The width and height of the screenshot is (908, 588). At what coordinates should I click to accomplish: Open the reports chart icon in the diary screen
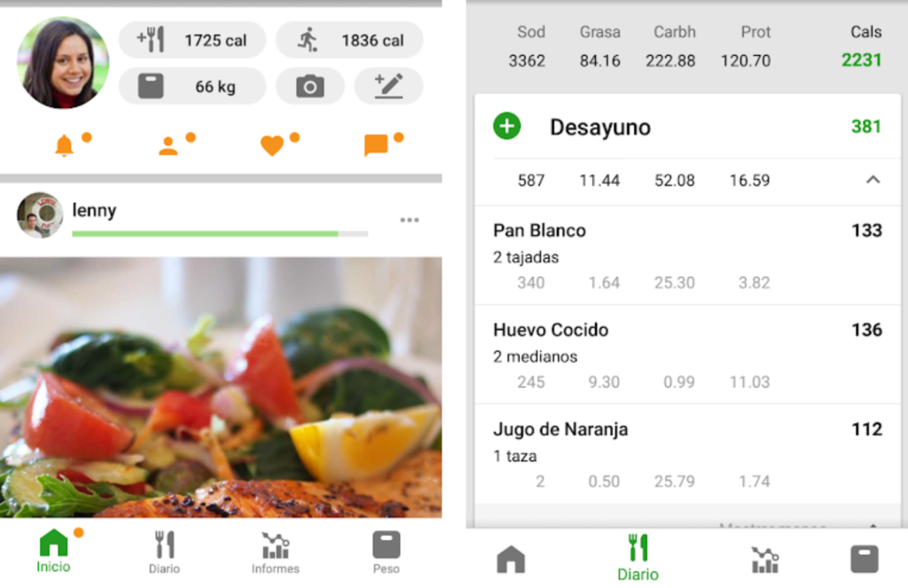[x=765, y=560]
